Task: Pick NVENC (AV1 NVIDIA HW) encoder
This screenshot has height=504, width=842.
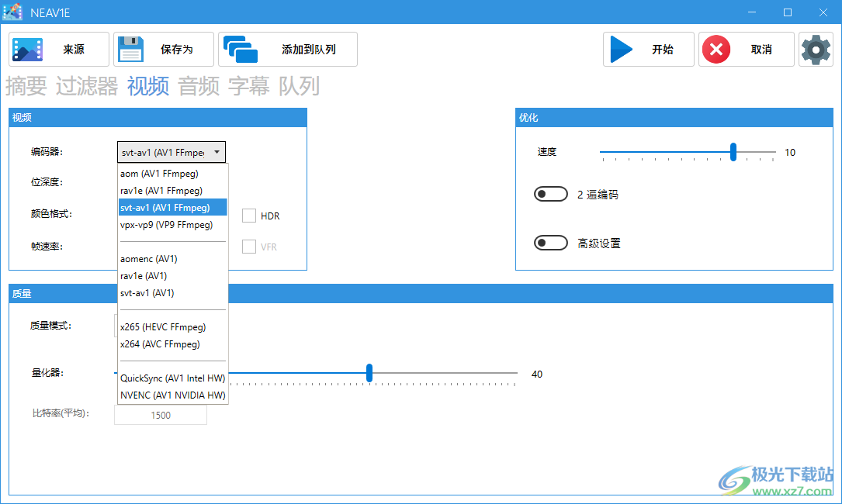Action: click(172, 395)
